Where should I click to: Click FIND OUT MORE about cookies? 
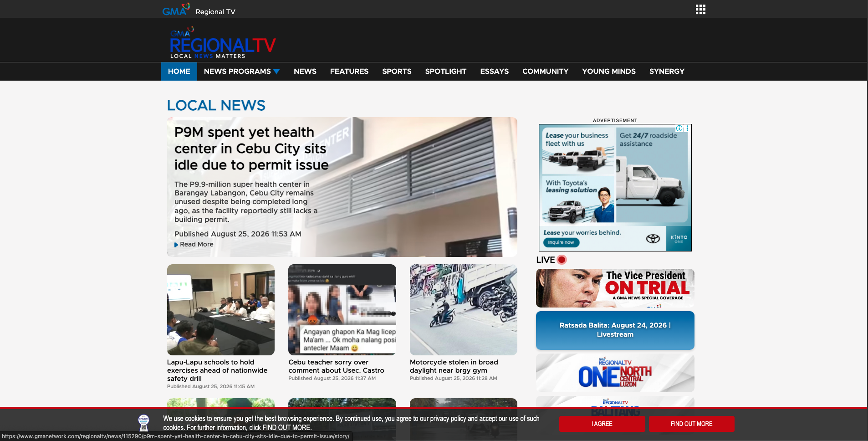[x=691, y=424]
